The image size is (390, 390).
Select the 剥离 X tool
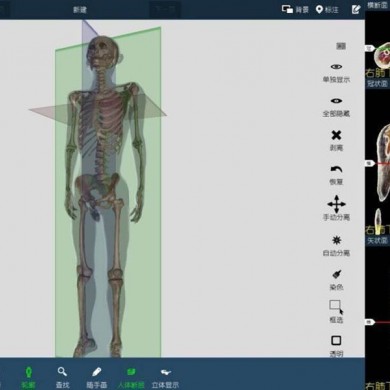click(x=336, y=135)
